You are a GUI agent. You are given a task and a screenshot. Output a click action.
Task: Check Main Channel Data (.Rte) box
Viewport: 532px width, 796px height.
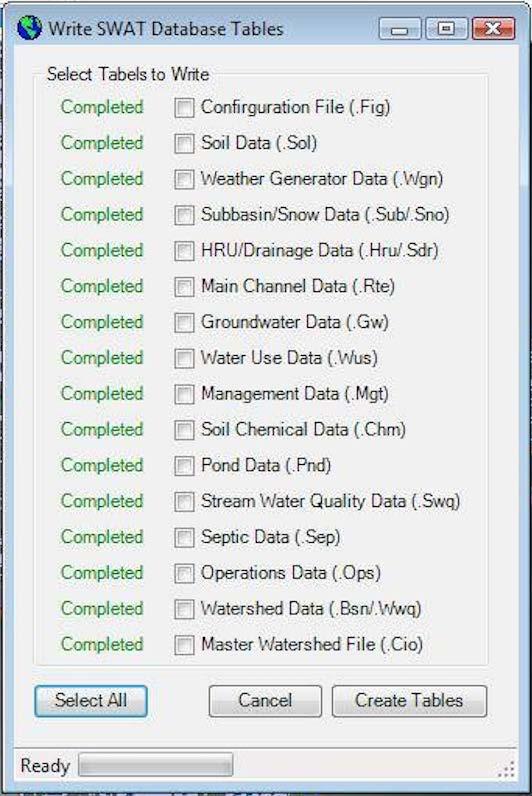184,287
